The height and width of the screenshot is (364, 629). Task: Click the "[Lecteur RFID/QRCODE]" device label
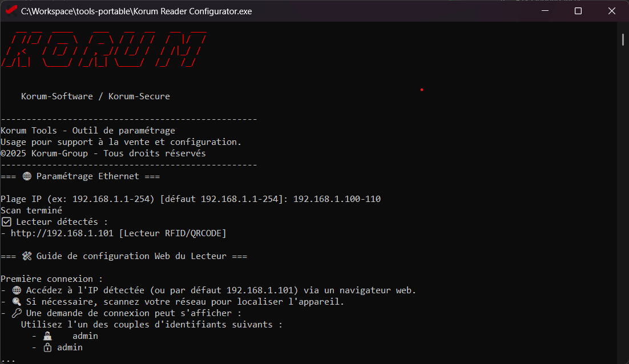point(173,233)
